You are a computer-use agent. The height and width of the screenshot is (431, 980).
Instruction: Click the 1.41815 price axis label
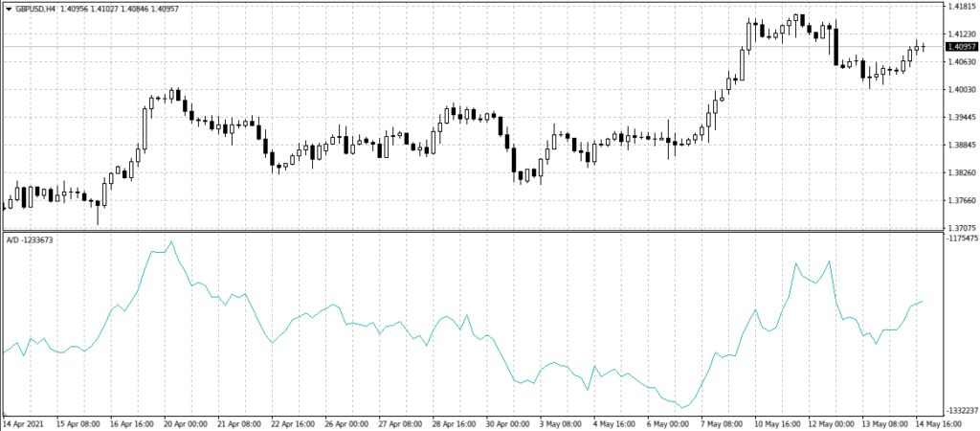pos(959,7)
